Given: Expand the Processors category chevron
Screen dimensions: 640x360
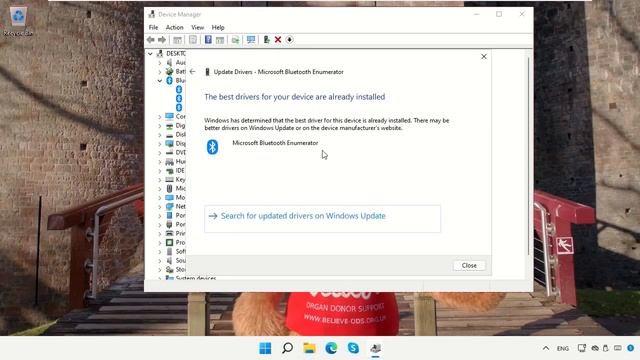Looking at the screenshot, I should [160, 242].
